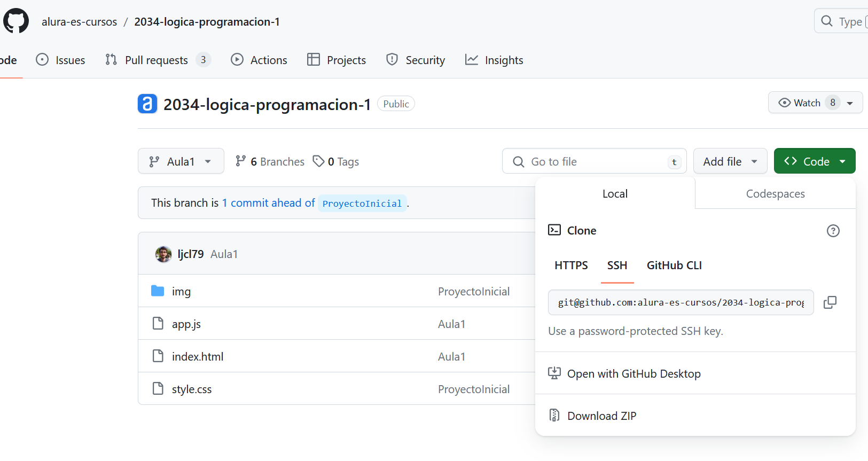Select the Local tab in Code panel
This screenshot has height=461, width=868.
coord(615,193)
